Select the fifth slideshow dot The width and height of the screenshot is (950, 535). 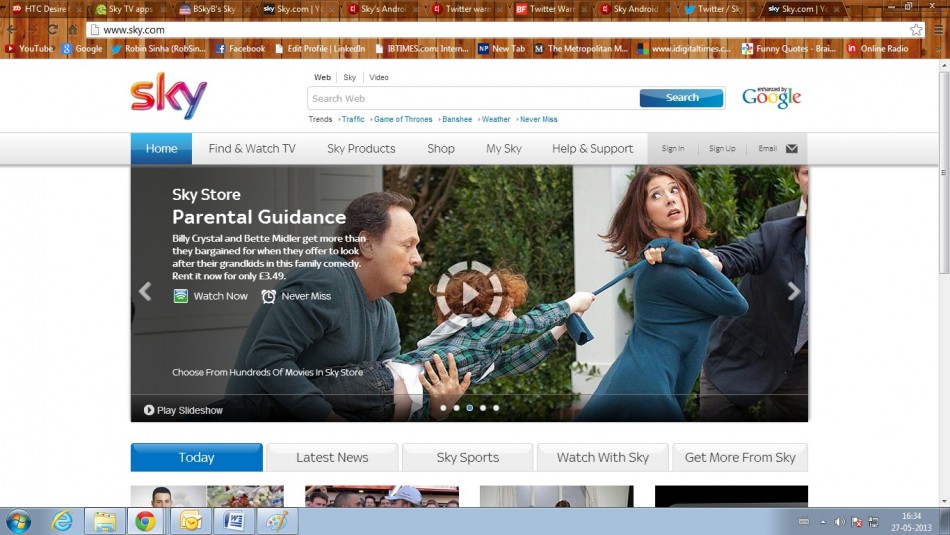(x=496, y=408)
